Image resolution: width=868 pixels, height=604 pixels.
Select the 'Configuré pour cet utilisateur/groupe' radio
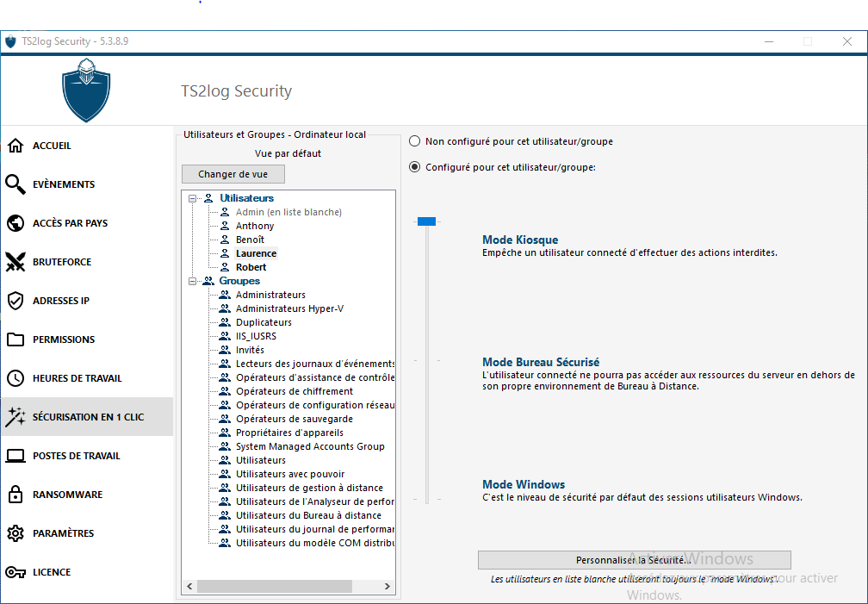[415, 167]
